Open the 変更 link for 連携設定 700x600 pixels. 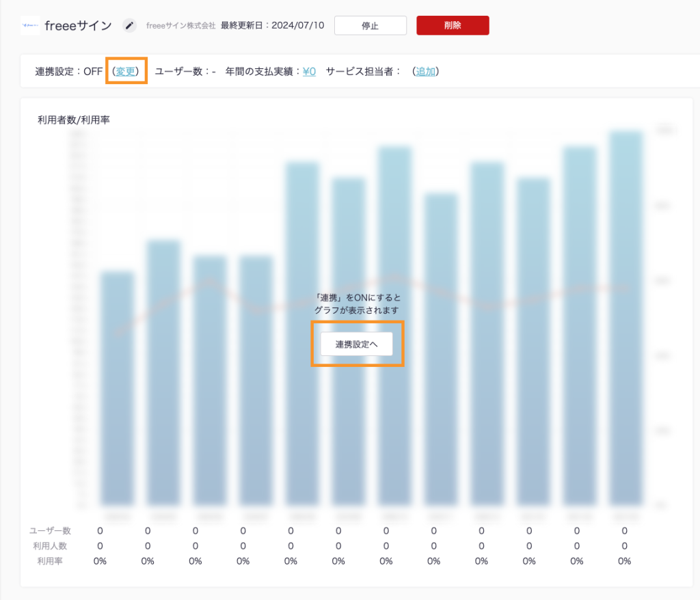click(x=126, y=71)
